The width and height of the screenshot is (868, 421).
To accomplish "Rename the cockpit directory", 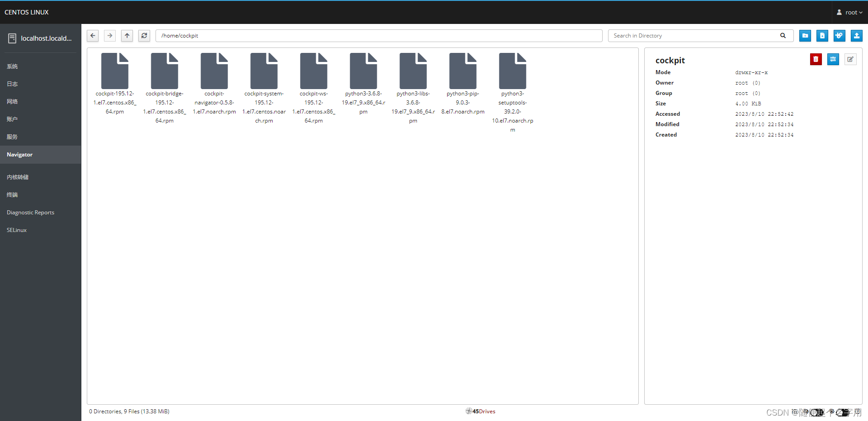I will click(850, 59).
